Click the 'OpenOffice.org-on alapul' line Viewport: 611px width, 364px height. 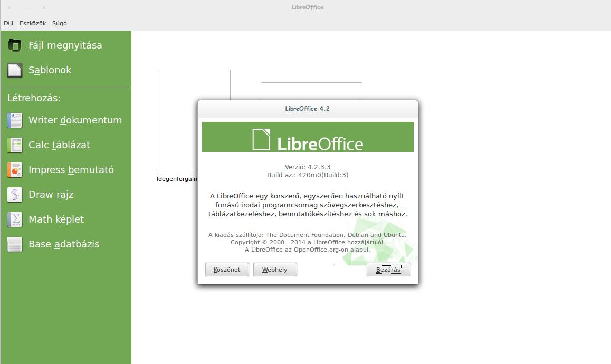pyautogui.click(x=308, y=250)
